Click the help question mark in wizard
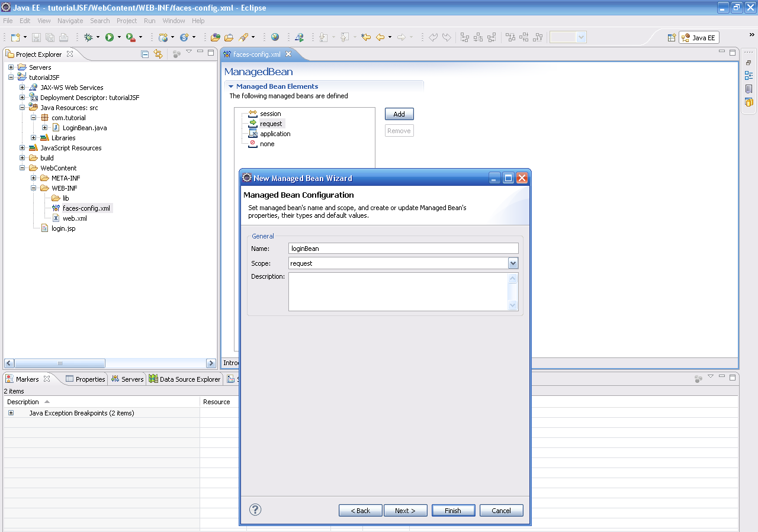This screenshot has height=532, width=758. pos(255,510)
